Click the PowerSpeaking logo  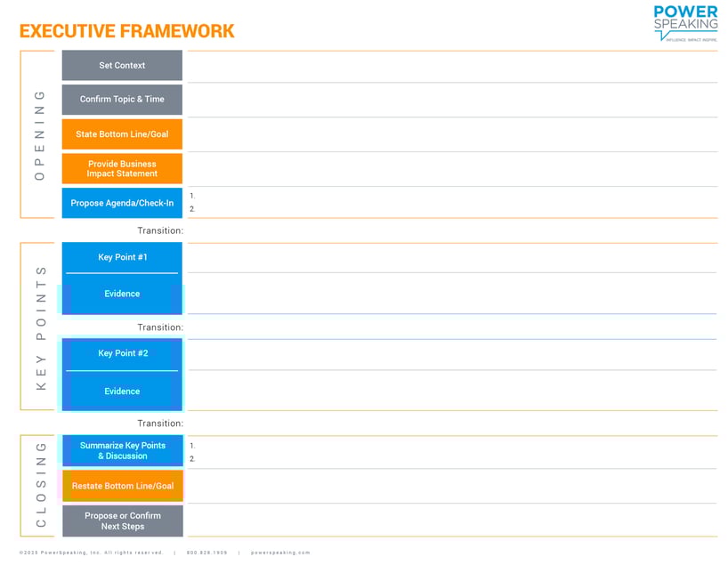(x=685, y=22)
